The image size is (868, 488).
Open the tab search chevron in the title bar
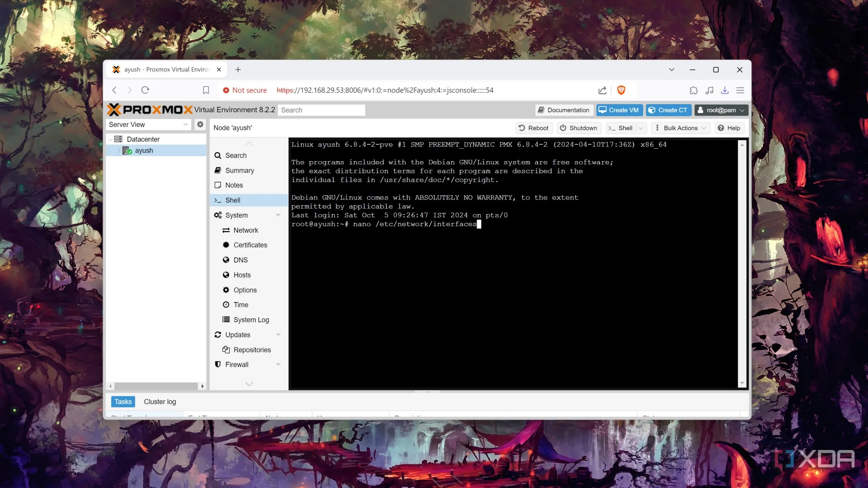[x=672, y=70]
